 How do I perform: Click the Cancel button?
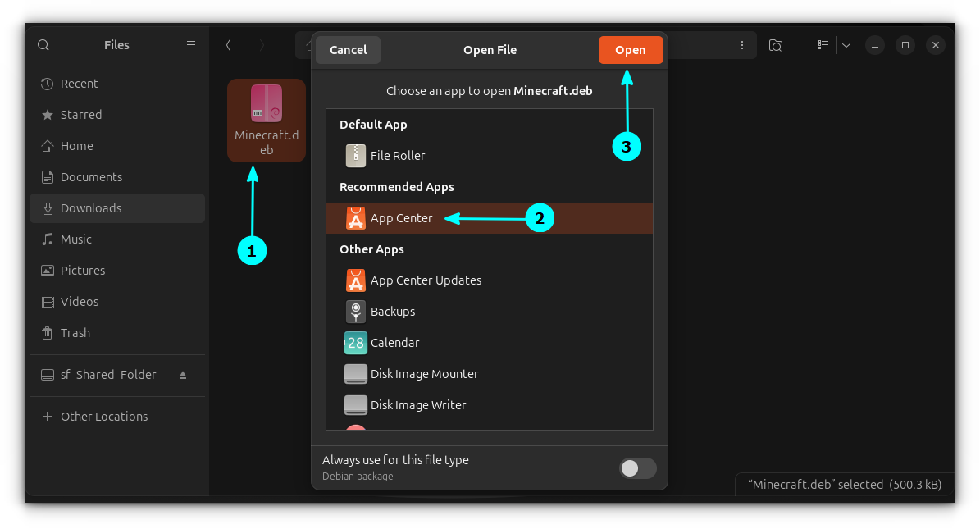[348, 50]
